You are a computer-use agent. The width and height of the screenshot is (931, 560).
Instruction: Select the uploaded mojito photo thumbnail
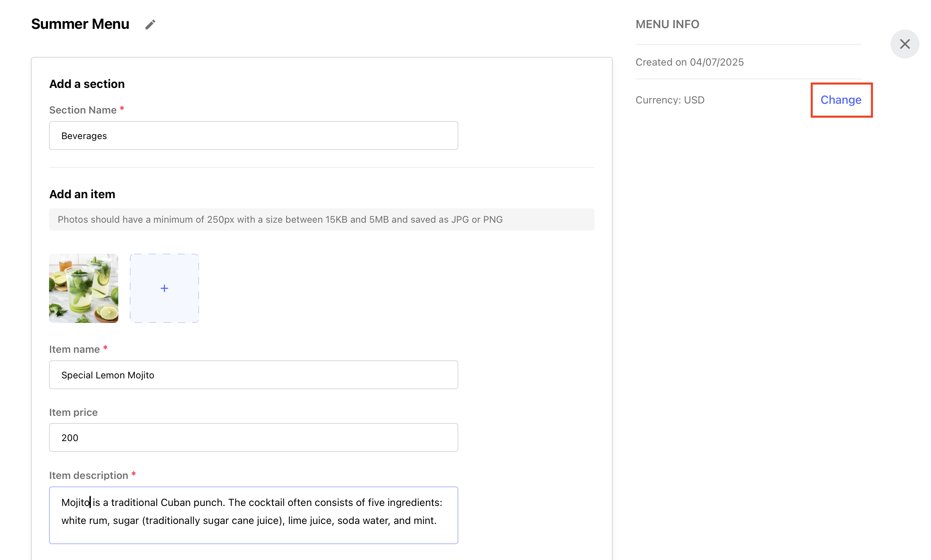click(x=83, y=288)
